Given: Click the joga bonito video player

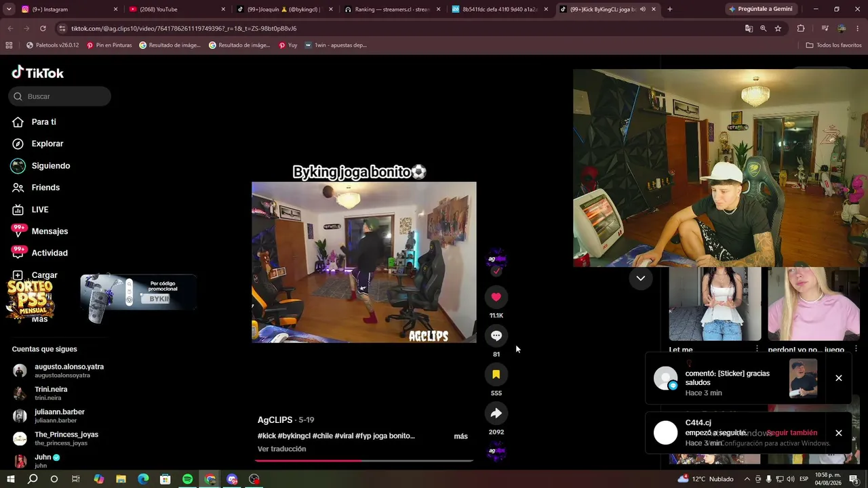Looking at the screenshot, I should 364,262.
